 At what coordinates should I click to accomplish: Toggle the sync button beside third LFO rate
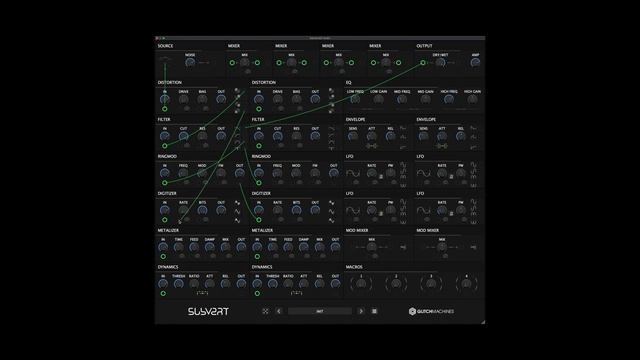coord(381,213)
